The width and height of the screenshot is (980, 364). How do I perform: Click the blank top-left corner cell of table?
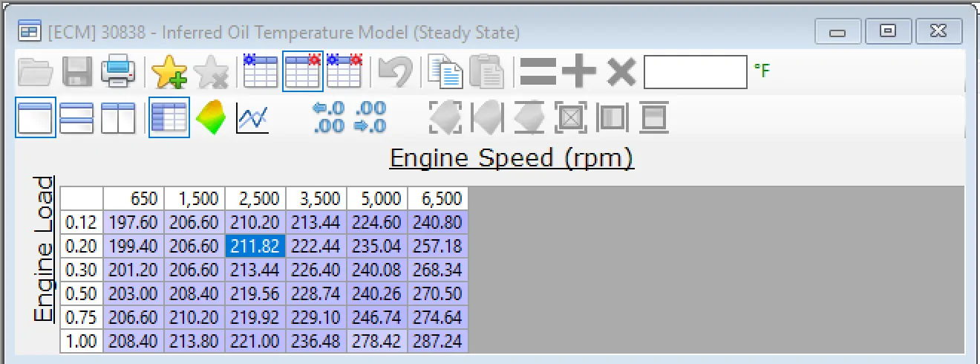82,199
